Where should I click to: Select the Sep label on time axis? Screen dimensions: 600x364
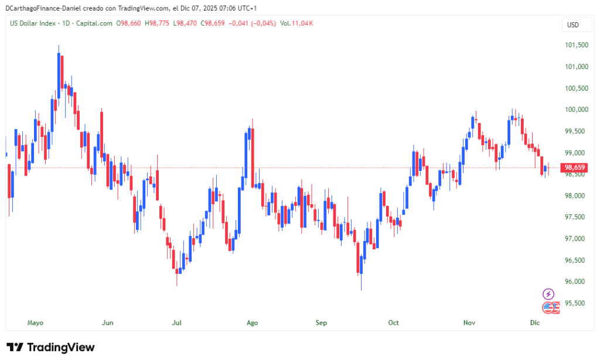pyautogui.click(x=321, y=322)
